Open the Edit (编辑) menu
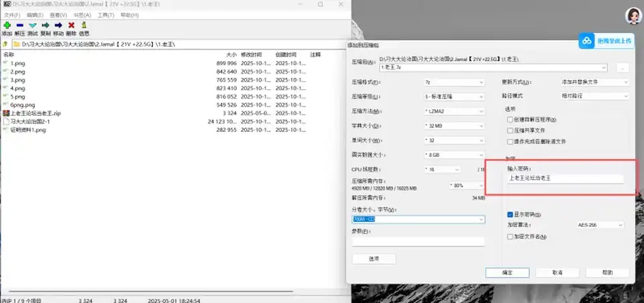The height and width of the screenshot is (303, 644). [x=35, y=15]
